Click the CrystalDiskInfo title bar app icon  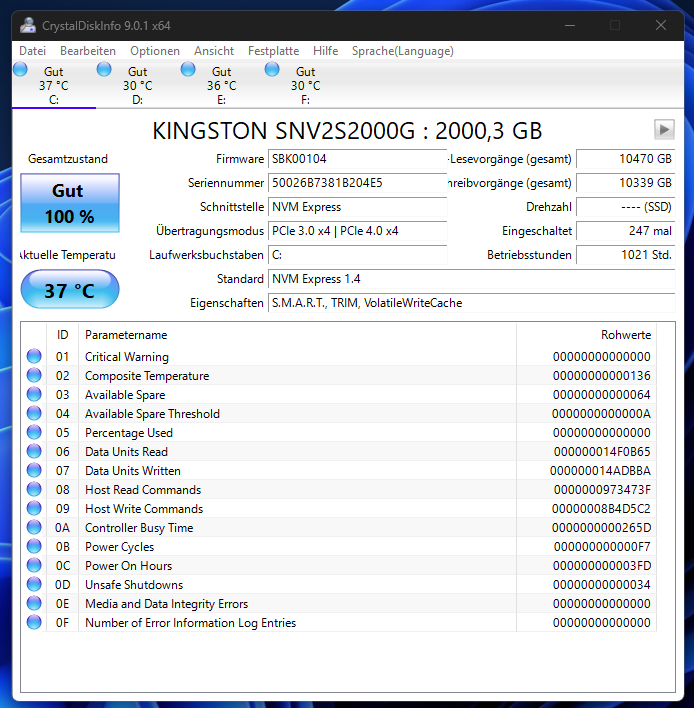(x=28, y=25)
